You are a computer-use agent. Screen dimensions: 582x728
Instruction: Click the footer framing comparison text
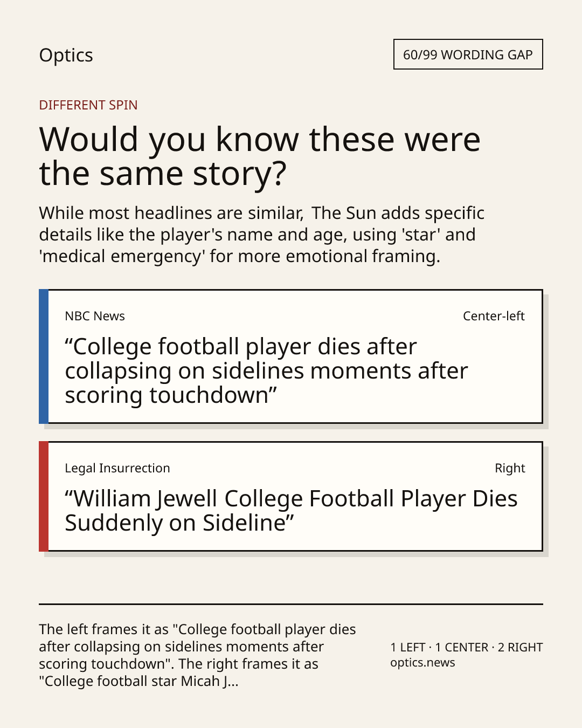[x=197, y=655]
